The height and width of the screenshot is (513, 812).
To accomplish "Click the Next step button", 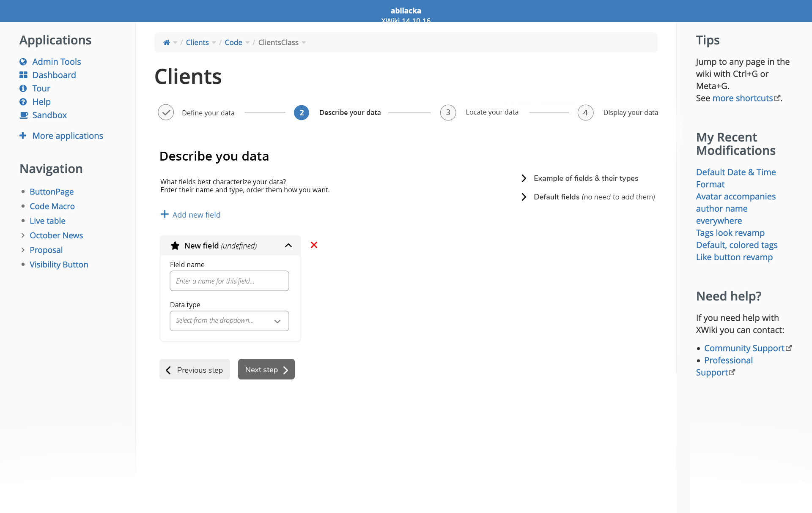I will pyautogui.click(x=266, y=370).
